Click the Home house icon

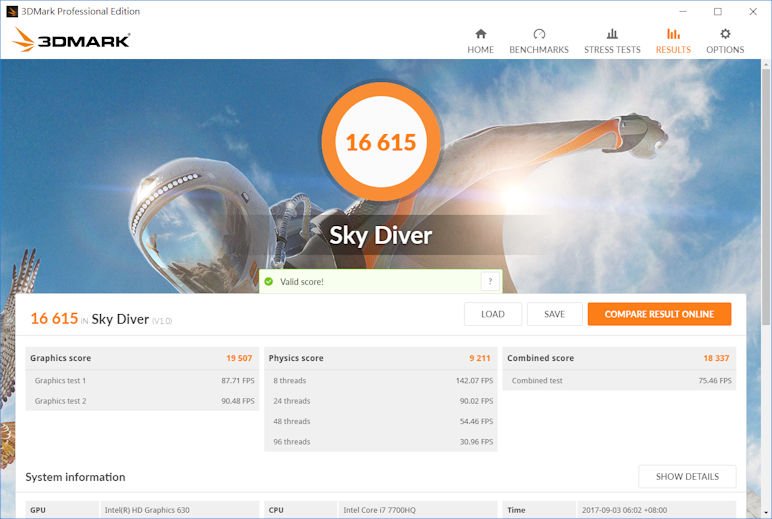point(481,33)
